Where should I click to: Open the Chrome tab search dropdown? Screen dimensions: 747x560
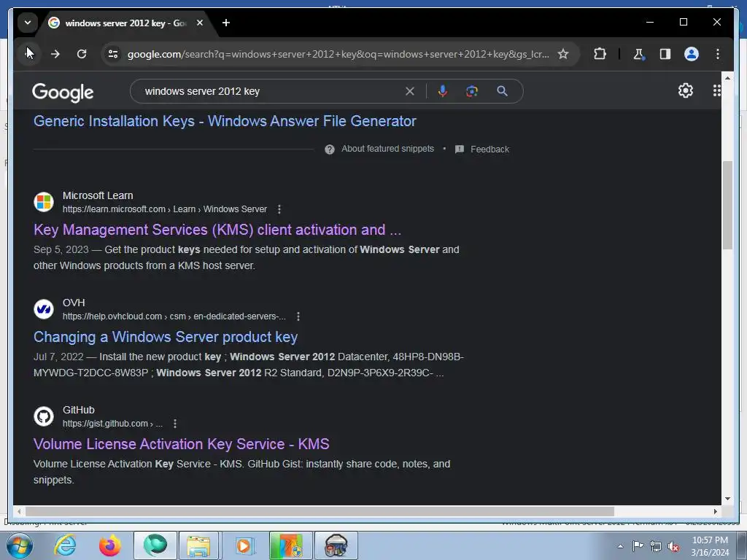point(28,23)
